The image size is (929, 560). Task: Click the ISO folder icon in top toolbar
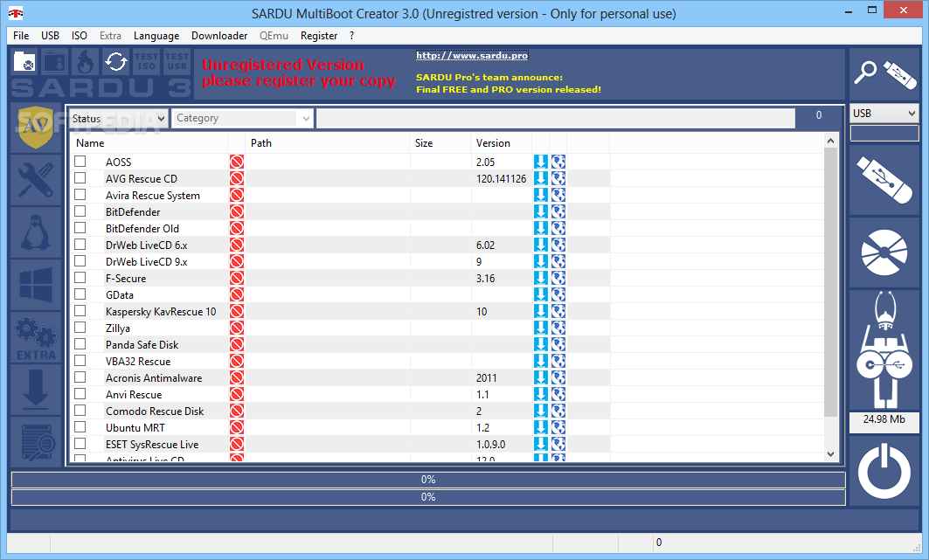[x=24, y=61]
